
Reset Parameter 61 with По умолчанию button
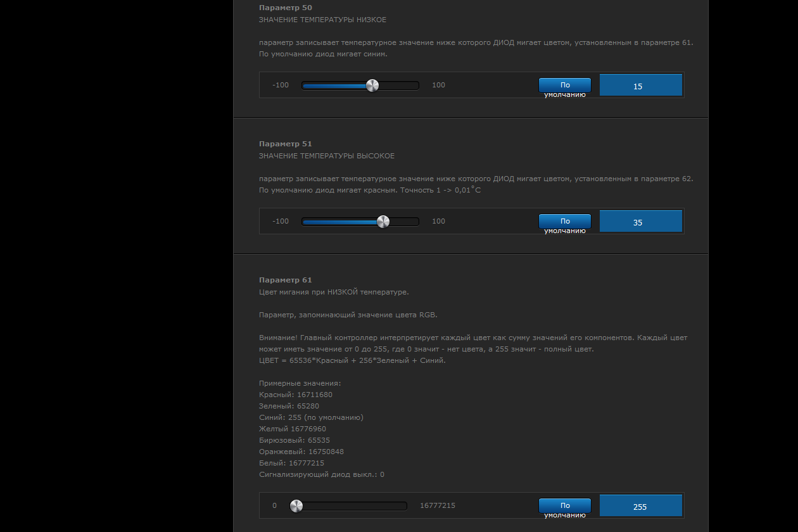pos(564,506)
